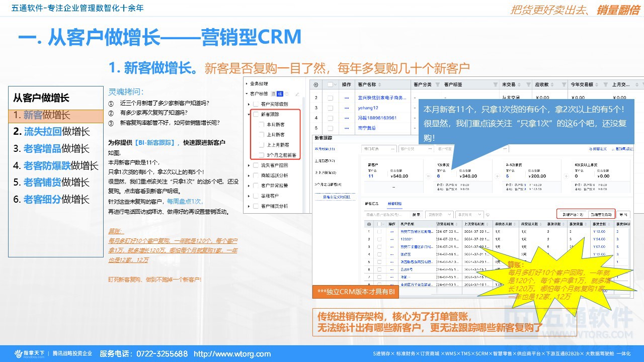
Task: Open the row actions dots for 冯毅18896163961
Action: point(347,118)
